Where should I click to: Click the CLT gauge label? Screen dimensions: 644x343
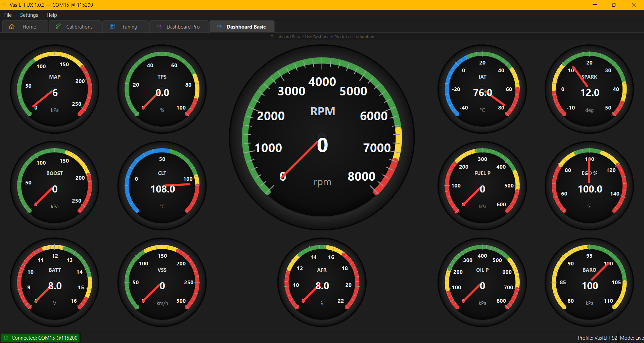pos(162,173)
